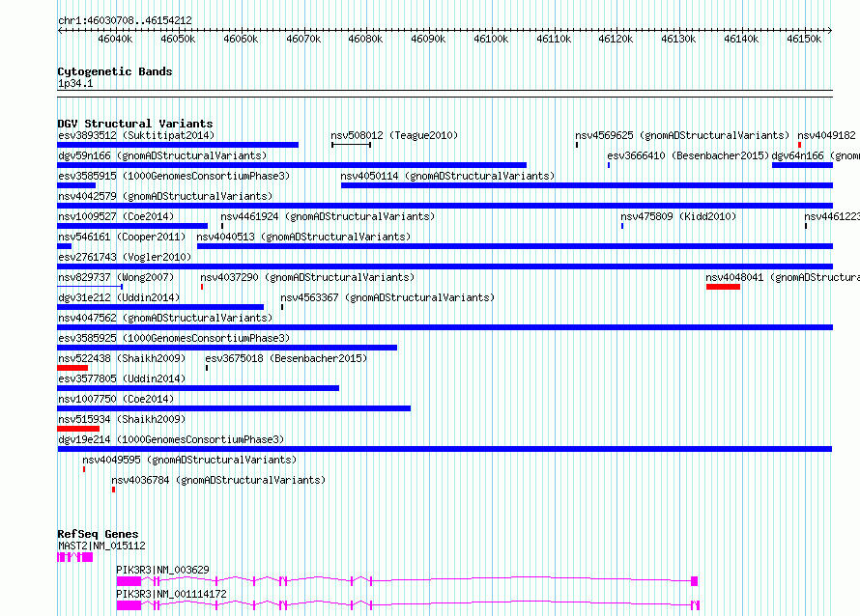860x616 pixels.
Task: Click the 46040k ruler tick label
Action: 115,39
